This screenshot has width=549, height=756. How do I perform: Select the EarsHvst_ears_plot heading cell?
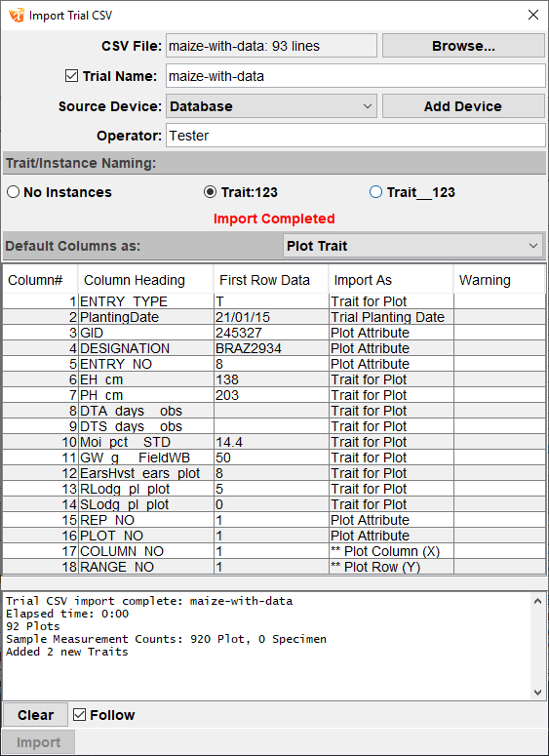[146, 473]
